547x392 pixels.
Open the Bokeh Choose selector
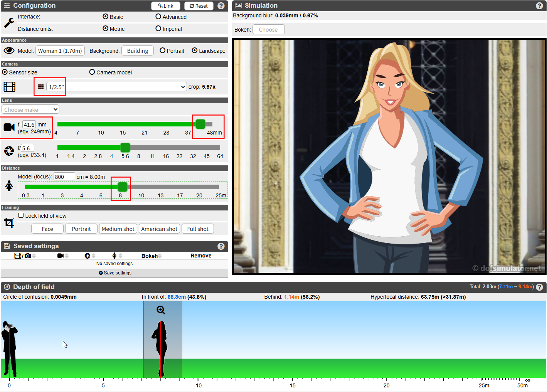pos(268,30)
